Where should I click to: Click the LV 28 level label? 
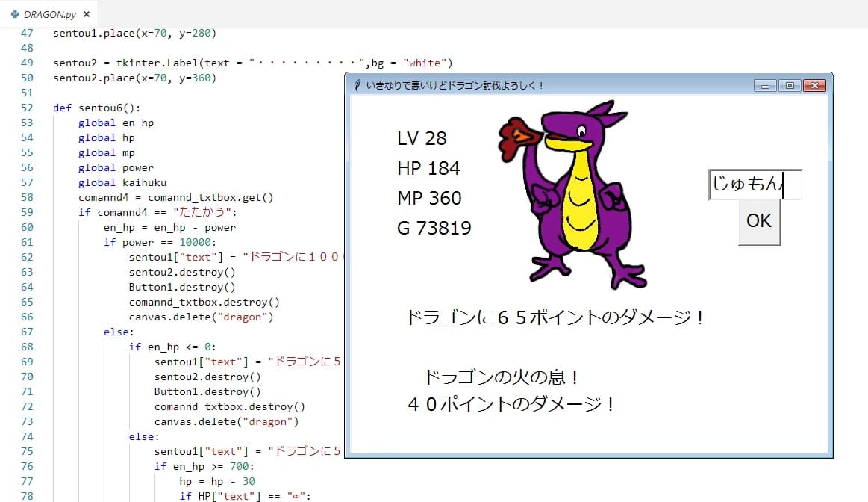(422, 138)
